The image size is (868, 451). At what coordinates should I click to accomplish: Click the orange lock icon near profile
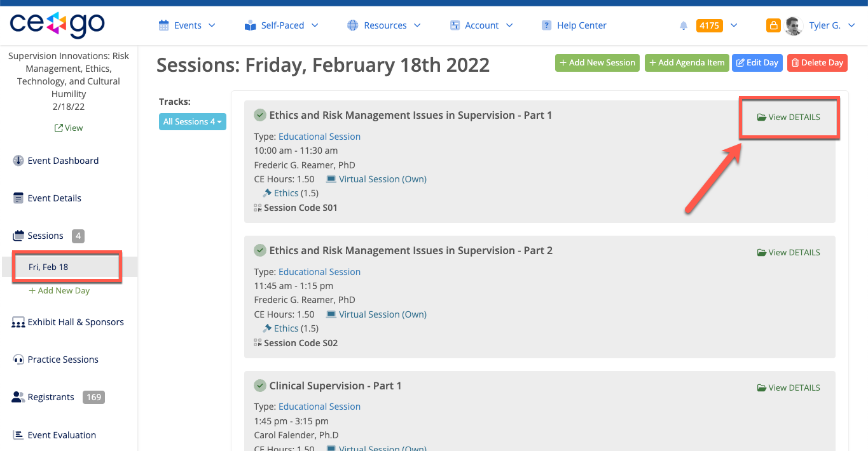pos(773,25)
